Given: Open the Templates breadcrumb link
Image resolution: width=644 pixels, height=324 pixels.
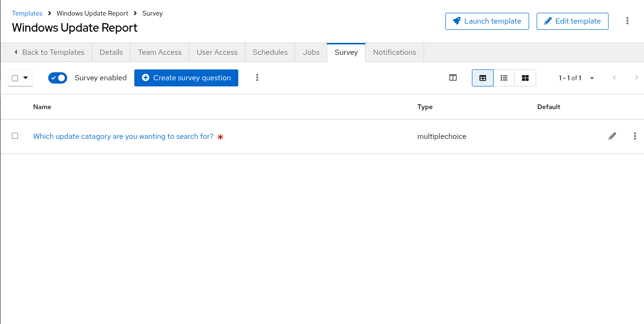Looking at the screenshot, I should [27, 13].
